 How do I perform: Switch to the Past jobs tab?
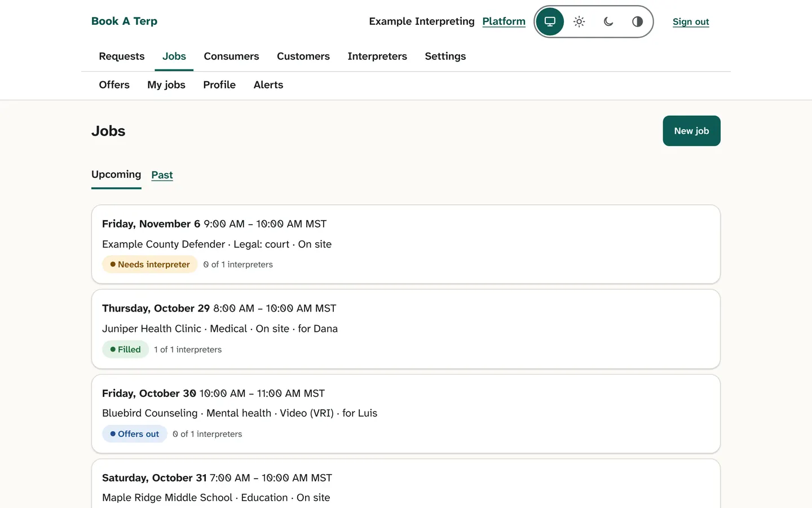click(162, 175)
